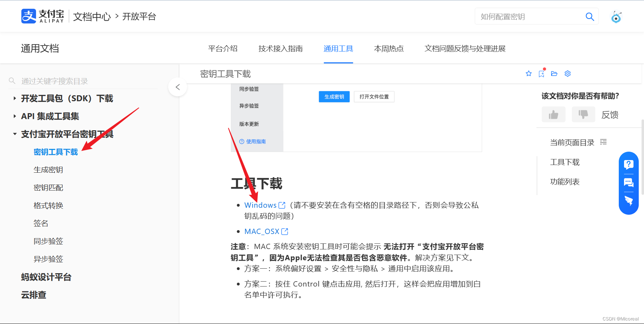Viewport: 644px width, 324px height.
Task: Expand 开发工具包（SDK）下载 tree node
Action: (x=15, y=98)
